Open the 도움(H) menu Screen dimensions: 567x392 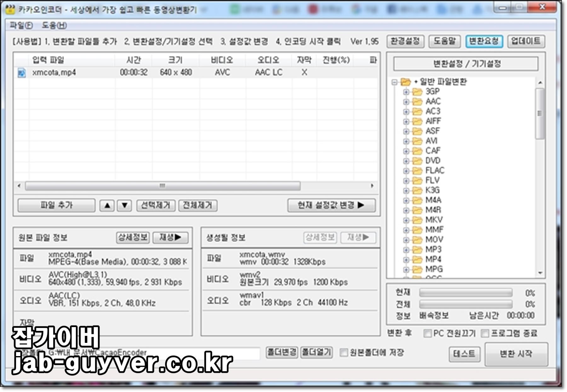pyautogui.click(x=54, y=25)
